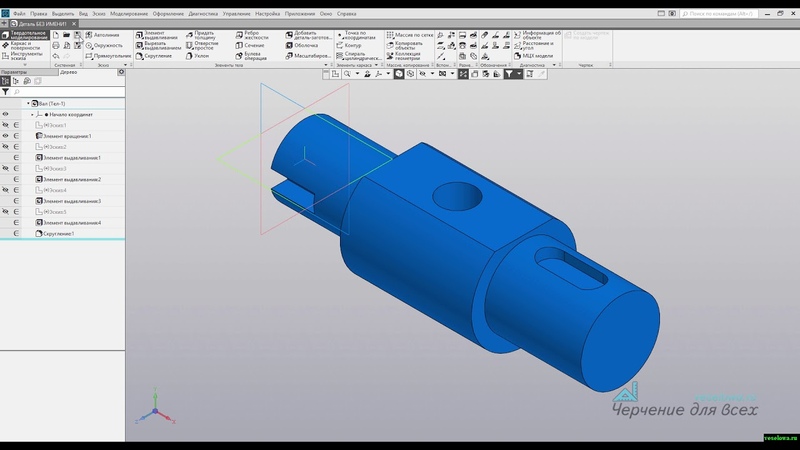This screenshot has width=800, height=450.
Task: Open Расстояние и угол measurement tool
Action: coord(534,45)
